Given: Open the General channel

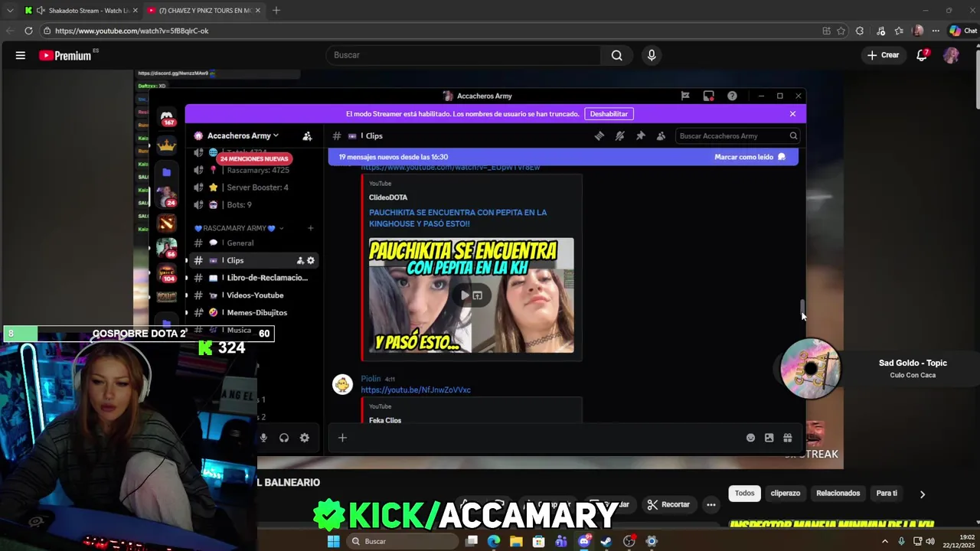Looking at the screenshot, I should coord(253,243).
